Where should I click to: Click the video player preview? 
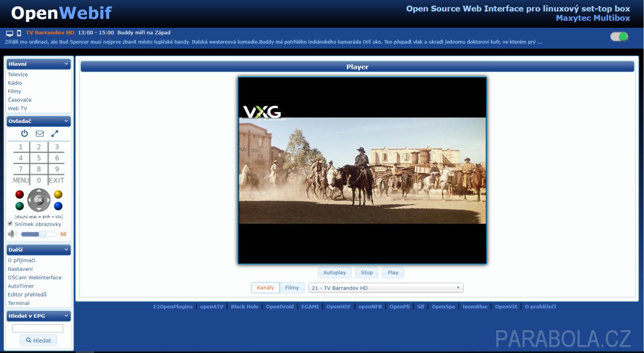tap(362, 170)
